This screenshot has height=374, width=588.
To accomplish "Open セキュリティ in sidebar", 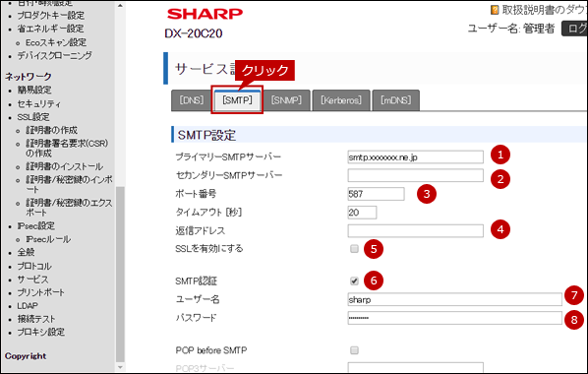I will (x=38, y=103).
